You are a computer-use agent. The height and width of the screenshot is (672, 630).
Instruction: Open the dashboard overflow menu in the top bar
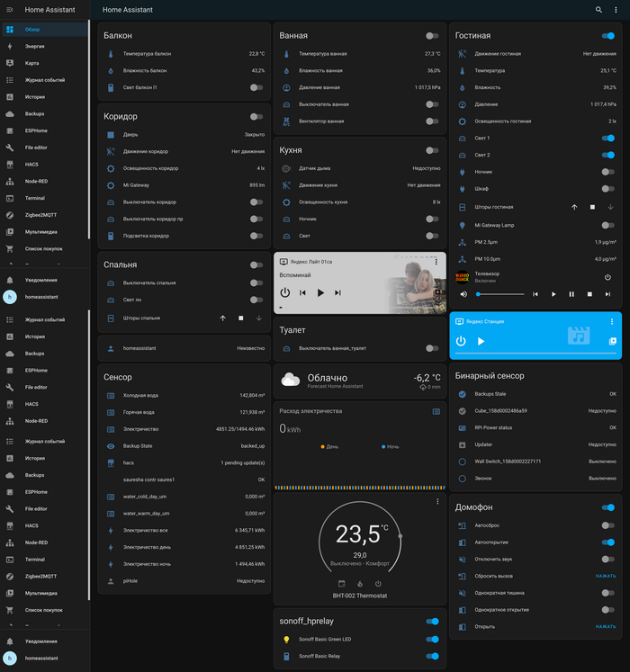point(616,10)
